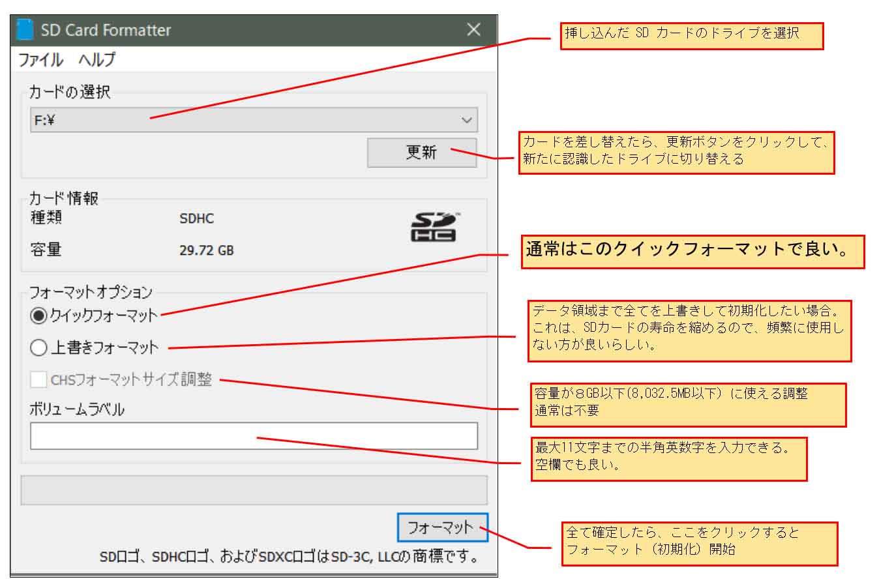The height and width of the screenshot is (588, 879).
Task: Expand the F:¥ drive selection dropdown
Action: tap(254, 120)
